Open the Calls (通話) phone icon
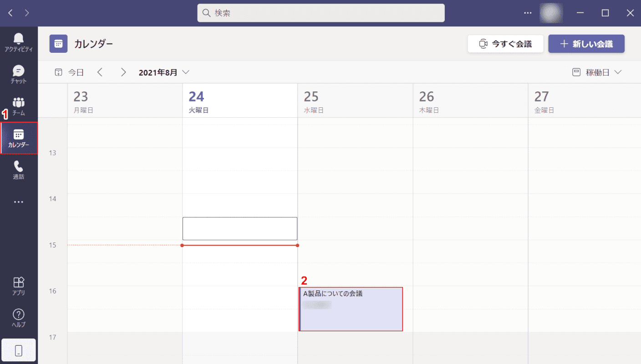The width and height of the screenshot is (641, 364). point(19,170)
